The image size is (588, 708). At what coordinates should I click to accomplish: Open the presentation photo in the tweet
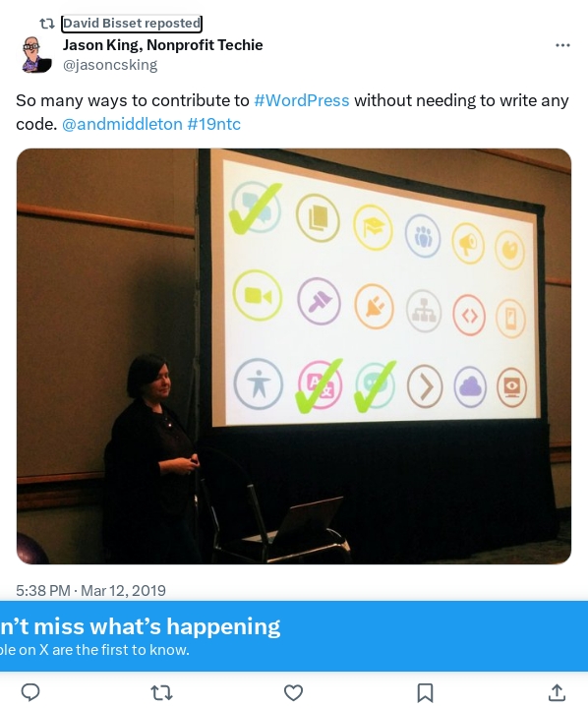point(294,356)
